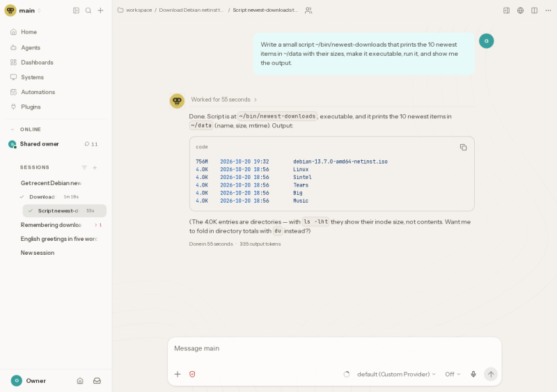Open the Sessions filter icon

coord(84,167)
